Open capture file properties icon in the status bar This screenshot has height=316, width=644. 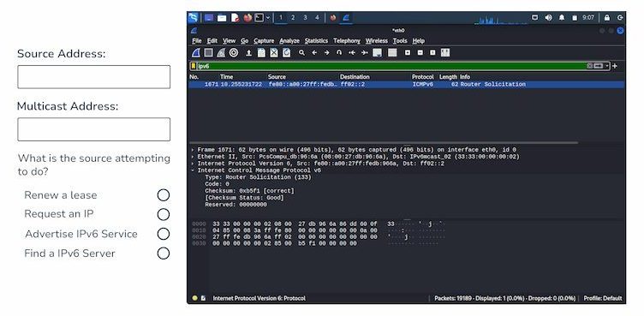click(203, 298)
